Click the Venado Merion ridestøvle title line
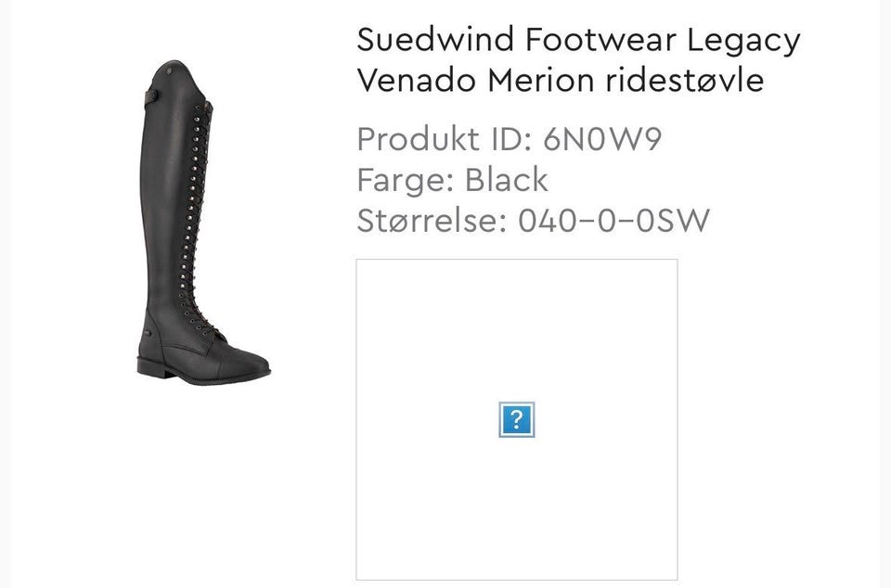This screenshot has height=588, width=891. (561, 80)
